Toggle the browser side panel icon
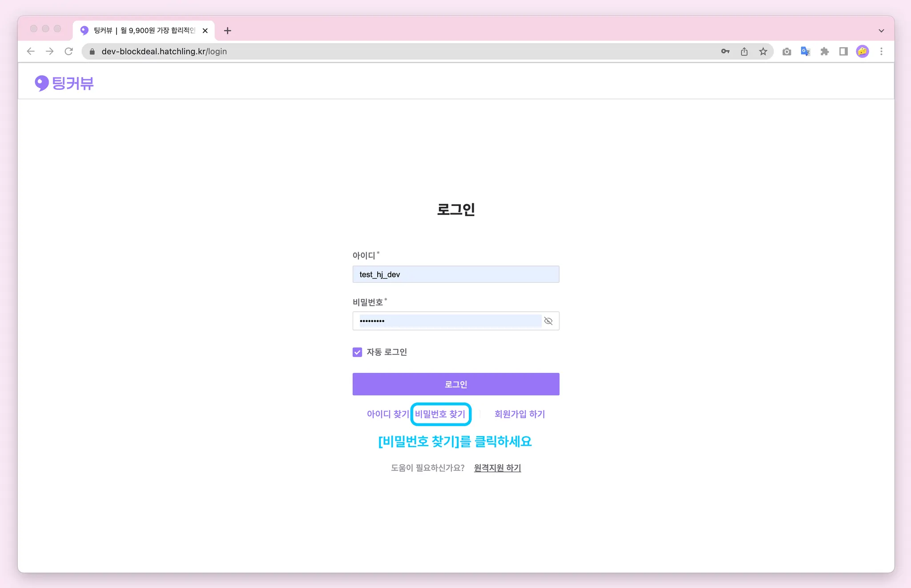 coord(843,52)
